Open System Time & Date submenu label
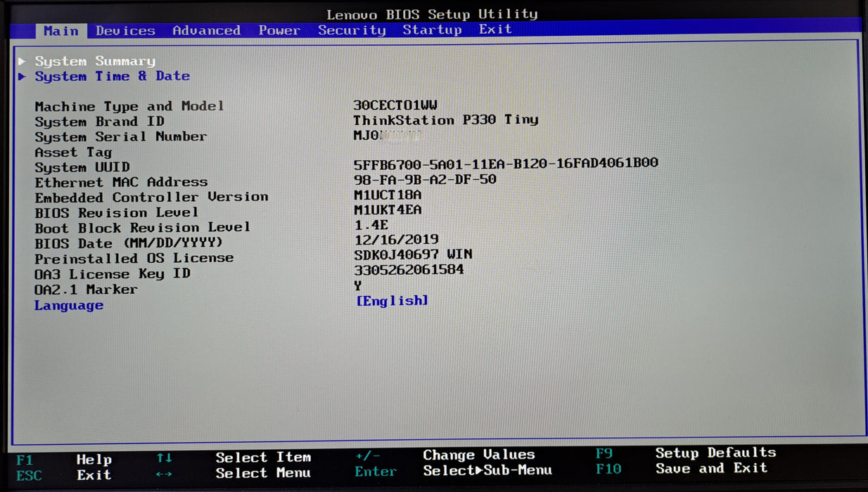Image resolution: width=868 pixels, height=492 pixels. (113, 76)
